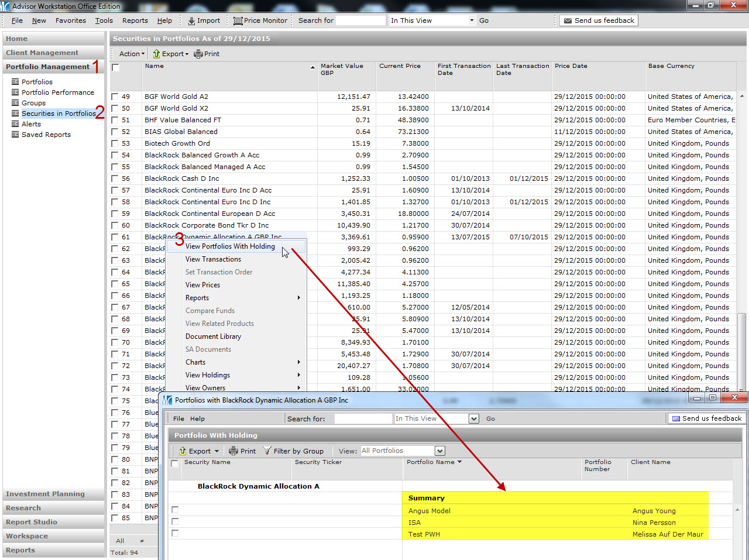This screenshot has height=560, width=749.
Task: Expand the Action dropdown menu
Action: (132, 54)
